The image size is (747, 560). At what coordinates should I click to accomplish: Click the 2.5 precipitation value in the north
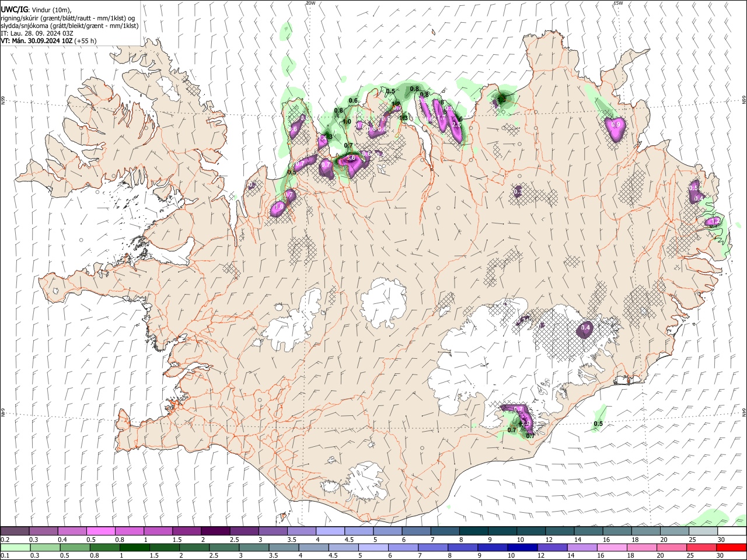(x=457, y=124)
